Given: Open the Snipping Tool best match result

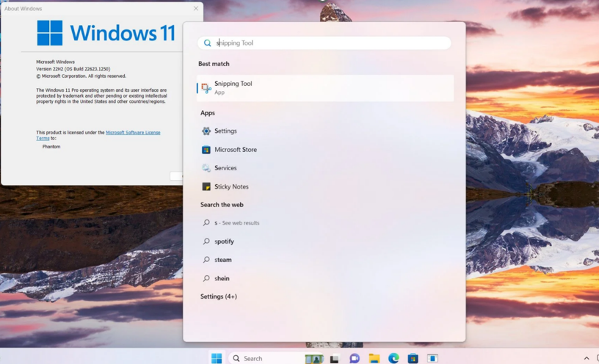Looking at the screenshot, I should pos(325,88).
